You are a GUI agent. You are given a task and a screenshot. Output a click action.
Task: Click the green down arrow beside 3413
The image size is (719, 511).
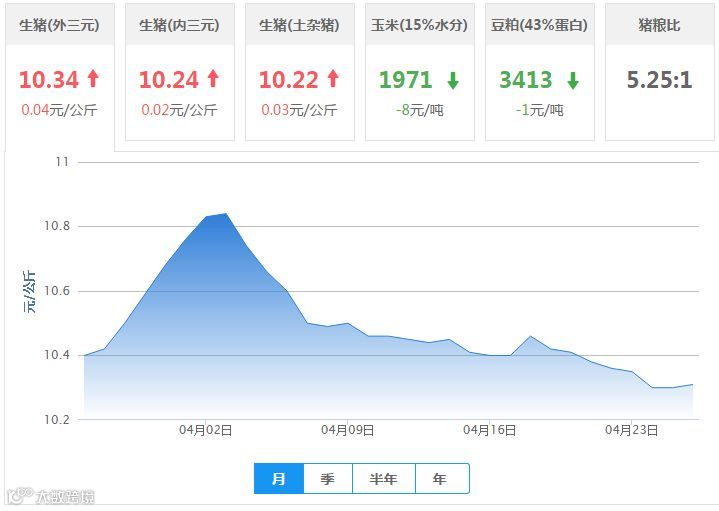573,80
